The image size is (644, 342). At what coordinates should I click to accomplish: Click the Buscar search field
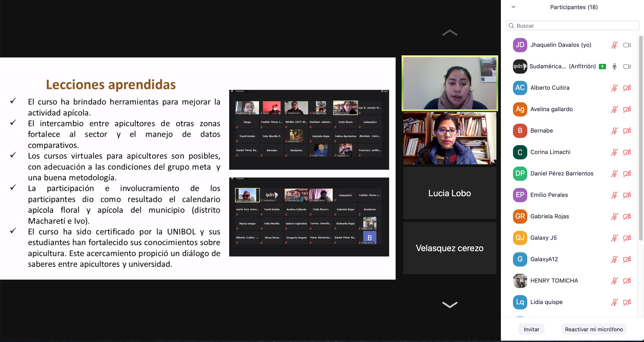coord(572,26)
